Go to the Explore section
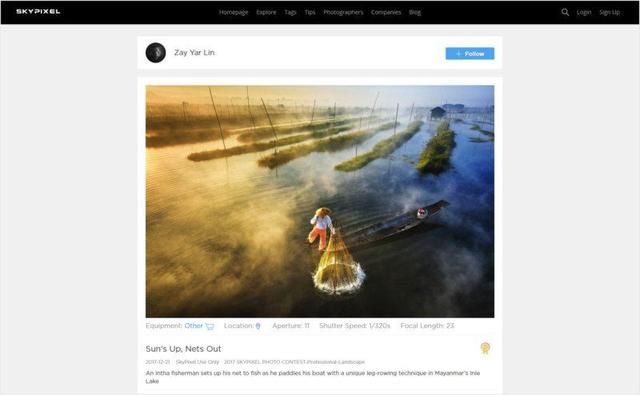Image resolution: width=640 pixels, height=395 pixels. [266, 12]
